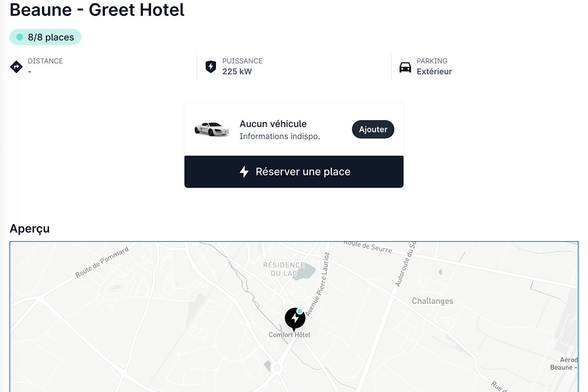Click the Informations indispo. text
The image size is (588, 392).
point(279,137)
